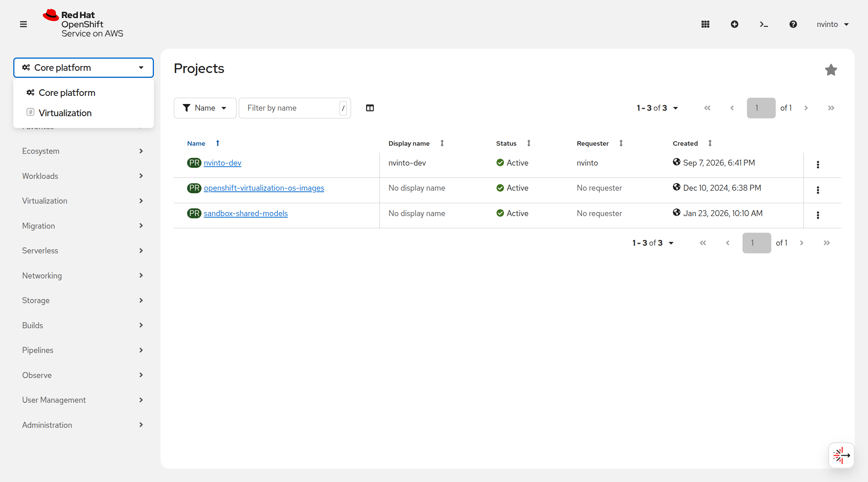868x482 pixels.
Task: Add Projects page to favorites star
Action: coord(831,70)
